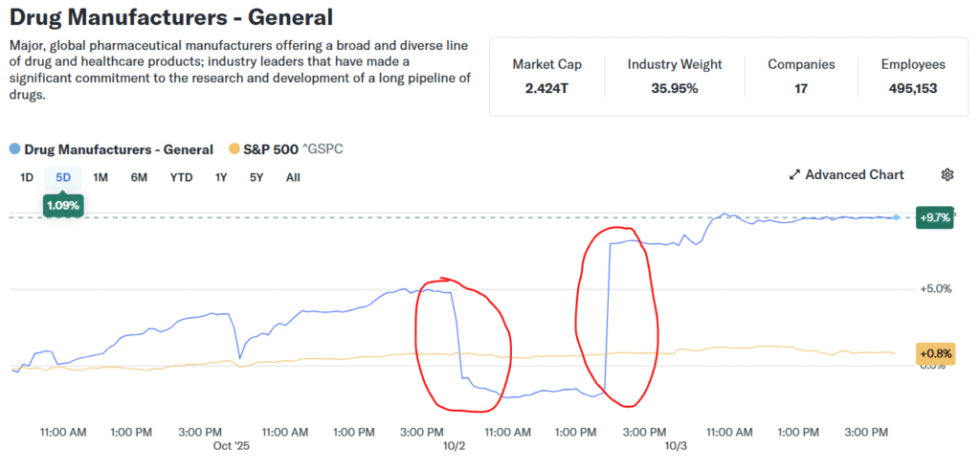The image size is (980, 474).
Task: Click the +0.8% S&P performance badge
Action: [934, 354]
